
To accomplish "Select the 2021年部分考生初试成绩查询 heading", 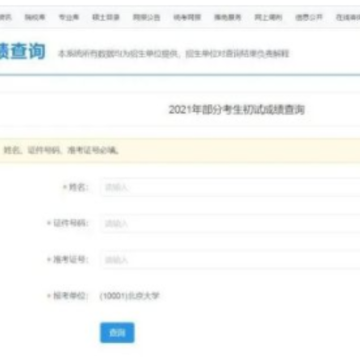I will point(237,110).
